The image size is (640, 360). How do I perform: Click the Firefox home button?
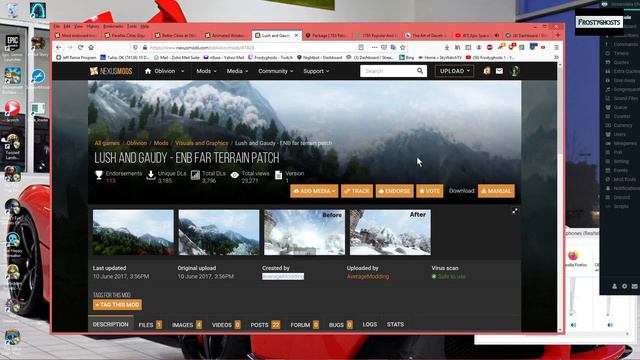(91, 47)
